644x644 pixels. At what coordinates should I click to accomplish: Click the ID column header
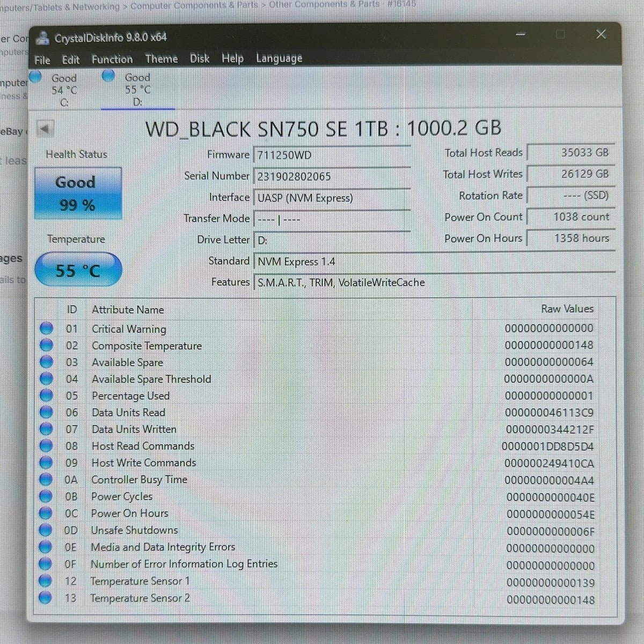coord(72,310)
